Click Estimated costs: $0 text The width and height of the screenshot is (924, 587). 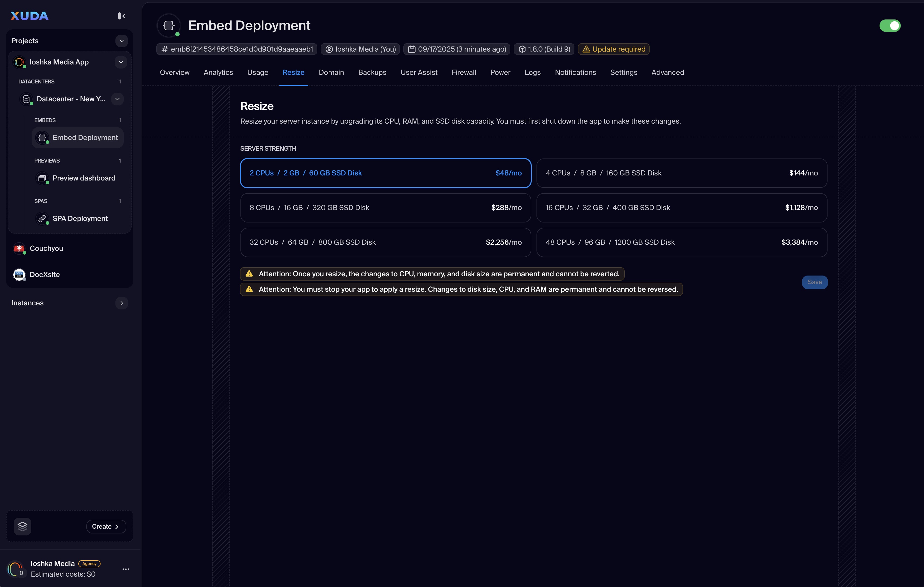63,574
